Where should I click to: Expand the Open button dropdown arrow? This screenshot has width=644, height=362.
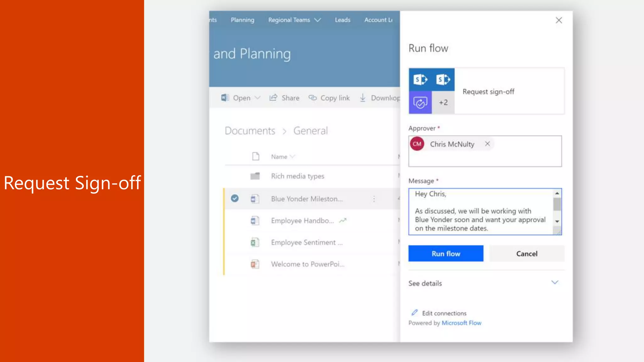click(x=258, y=98)
